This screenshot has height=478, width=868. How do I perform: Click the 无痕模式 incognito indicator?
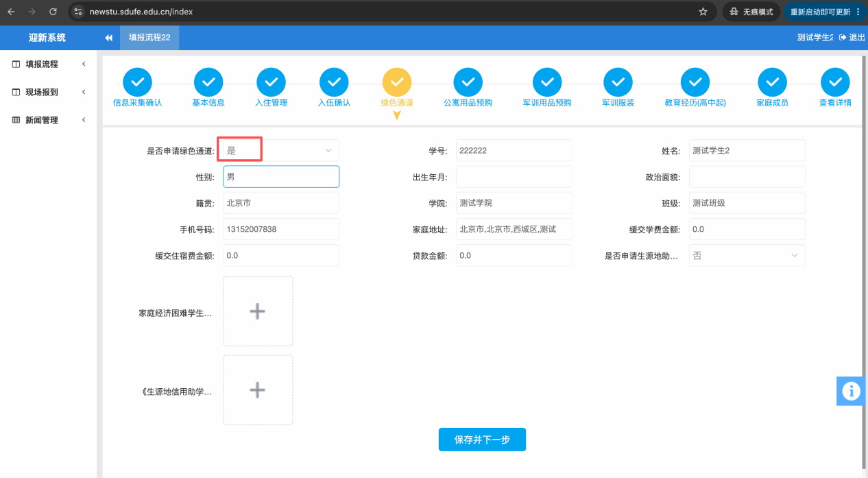[x=751, y=12]
